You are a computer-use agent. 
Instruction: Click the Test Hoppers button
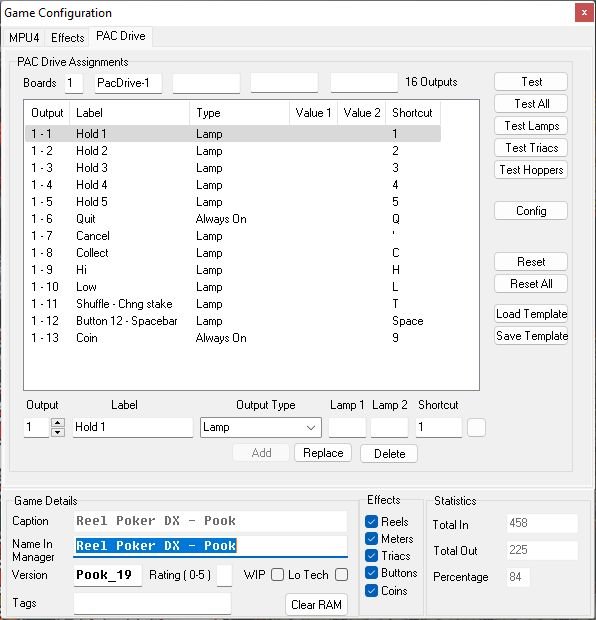pyautogui.click(x=531, y=170)
